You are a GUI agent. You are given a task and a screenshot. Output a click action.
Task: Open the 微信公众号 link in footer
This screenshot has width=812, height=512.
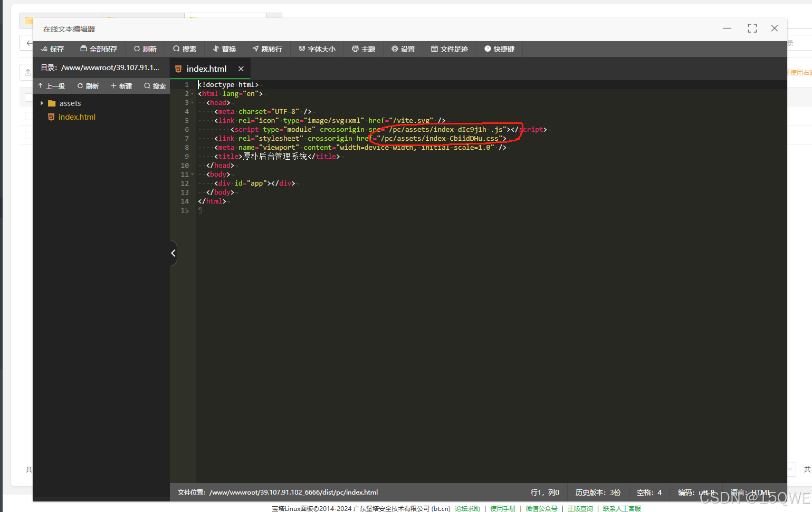[541, 508]
